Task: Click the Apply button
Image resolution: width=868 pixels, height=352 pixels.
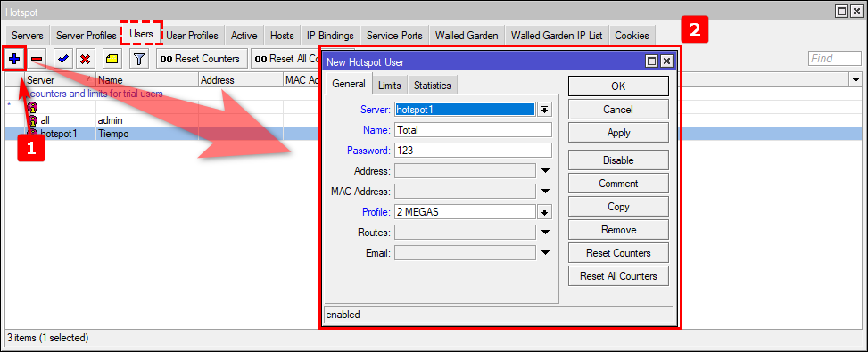Action: click(618, 133)
